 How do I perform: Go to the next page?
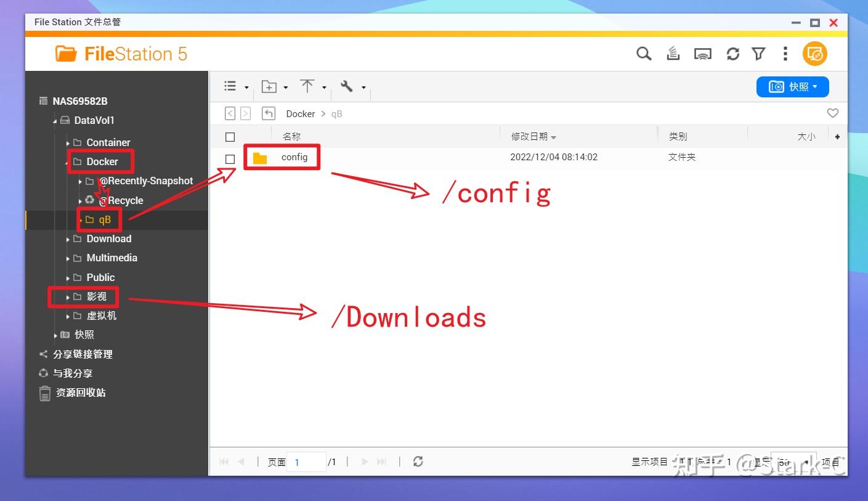click(x=365, y=462)
